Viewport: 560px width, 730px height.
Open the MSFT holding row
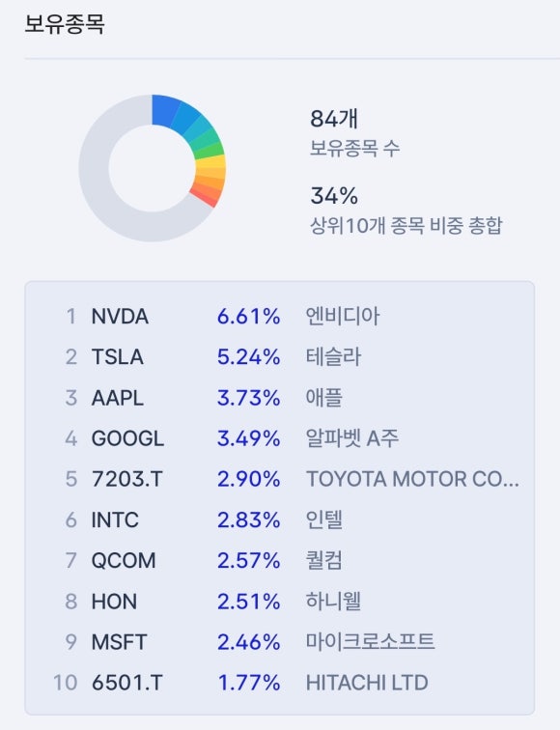279,642
